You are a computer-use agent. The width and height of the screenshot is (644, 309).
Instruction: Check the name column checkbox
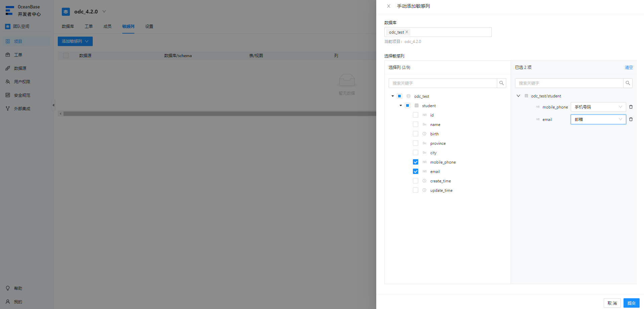416,124
